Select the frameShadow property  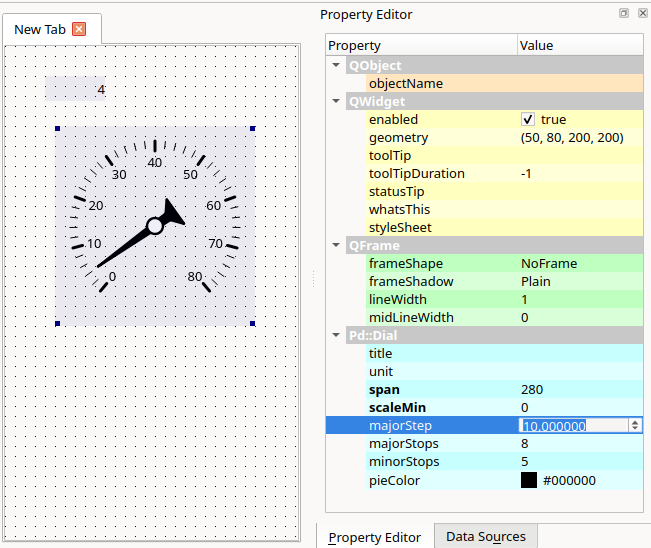pos(504,281)
